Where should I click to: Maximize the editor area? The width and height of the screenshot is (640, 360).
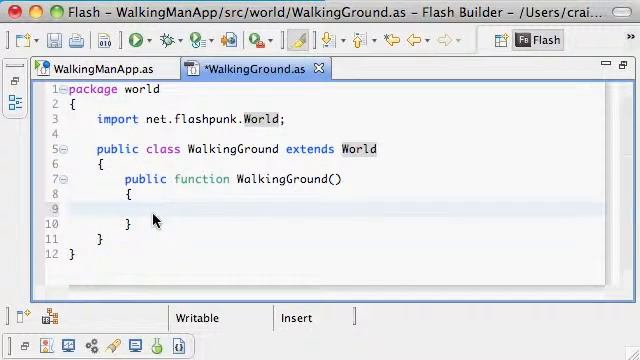pyautogui.click(x=623, y=64)
